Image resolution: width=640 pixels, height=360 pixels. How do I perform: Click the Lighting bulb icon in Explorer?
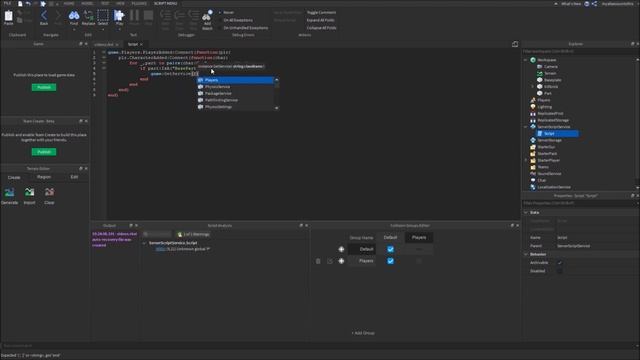[533, 107]
